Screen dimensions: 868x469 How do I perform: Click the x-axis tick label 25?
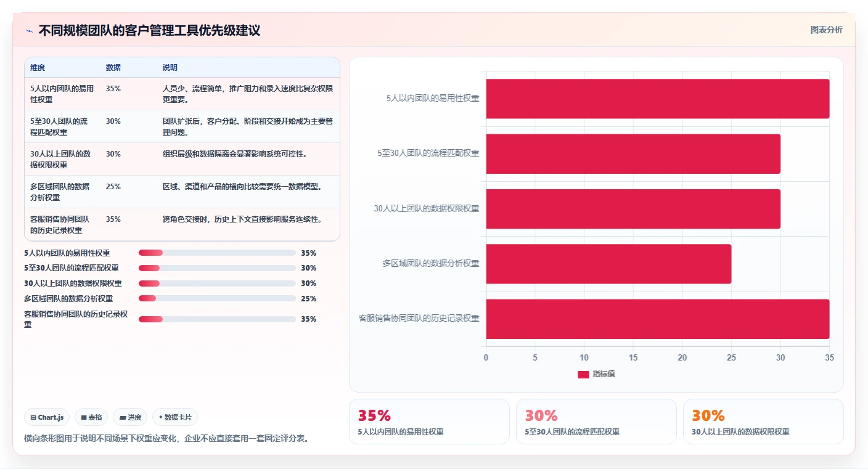point(731,358)
